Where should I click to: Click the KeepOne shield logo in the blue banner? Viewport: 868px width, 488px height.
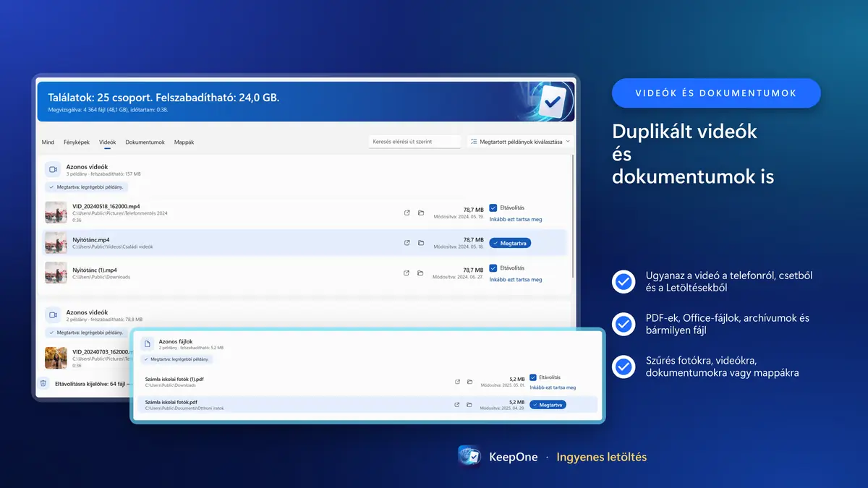pos(552,102)
